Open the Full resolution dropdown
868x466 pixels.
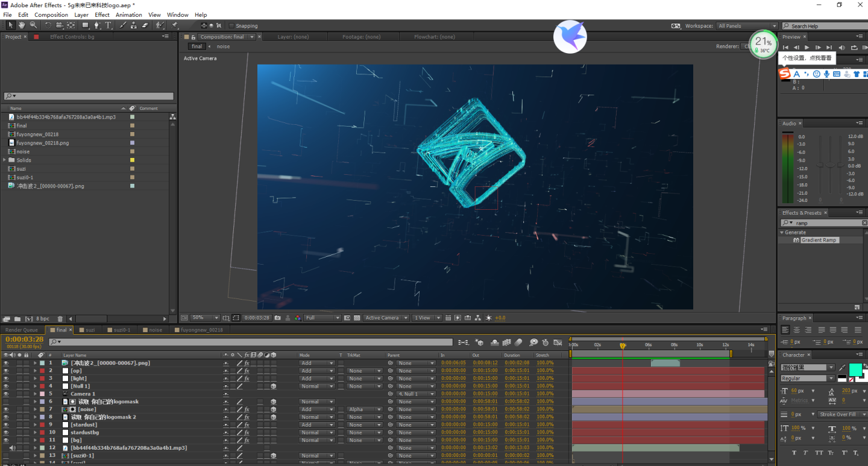point(322,318)
